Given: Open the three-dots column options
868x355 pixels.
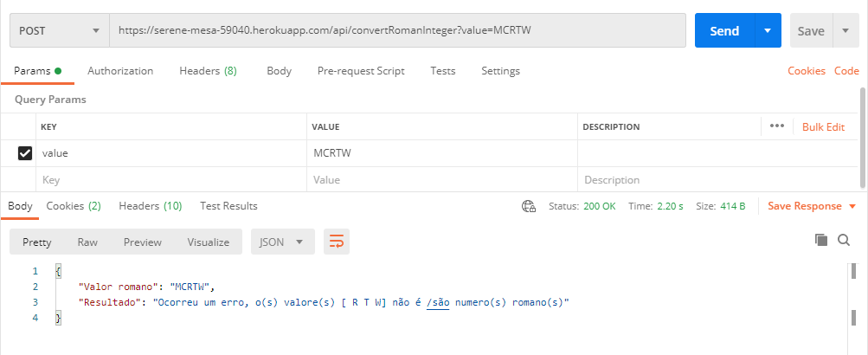Looking at the screenshot, I should (x=776, y=126).
